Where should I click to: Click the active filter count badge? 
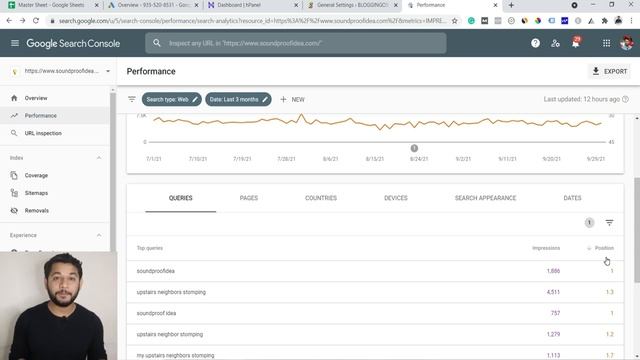(x=589, y=222)
